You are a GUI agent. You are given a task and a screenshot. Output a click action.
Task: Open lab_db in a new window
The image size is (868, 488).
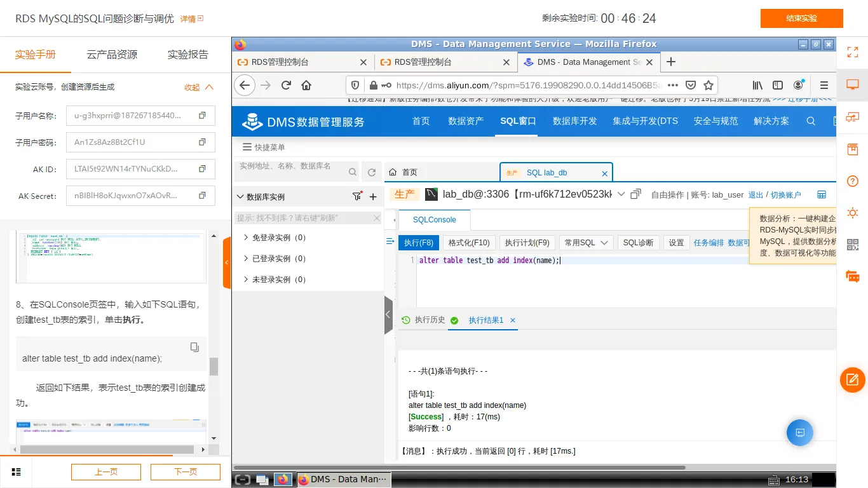click(x=635, y=194)
